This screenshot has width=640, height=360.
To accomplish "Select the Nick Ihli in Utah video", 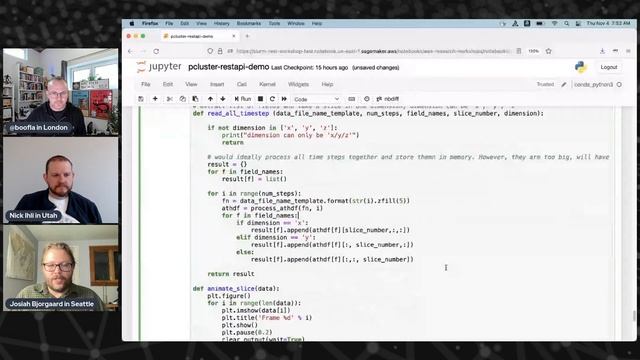I will (x=60, y=180).
